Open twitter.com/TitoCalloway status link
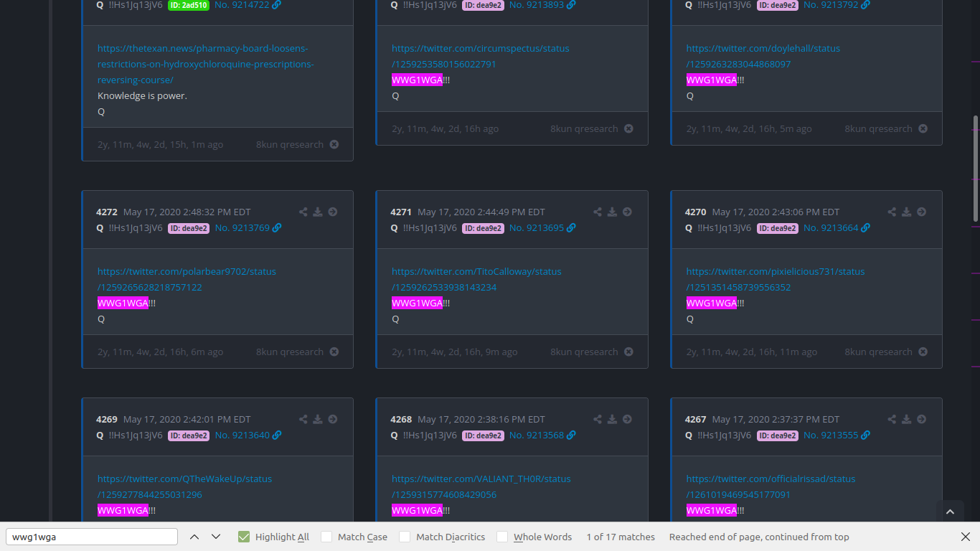Screen dimensions: 980x551 pyautogui.click(x=476, y=279)
